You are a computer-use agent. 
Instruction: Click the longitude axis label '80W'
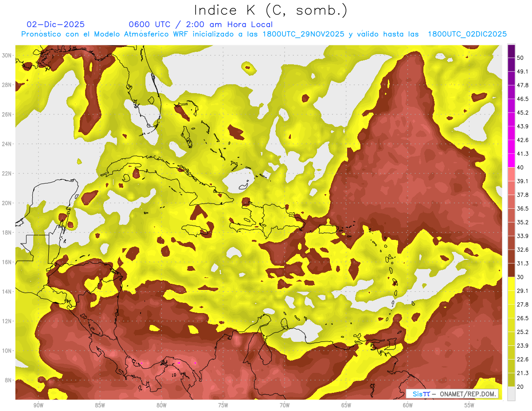(x=161, y=405)
